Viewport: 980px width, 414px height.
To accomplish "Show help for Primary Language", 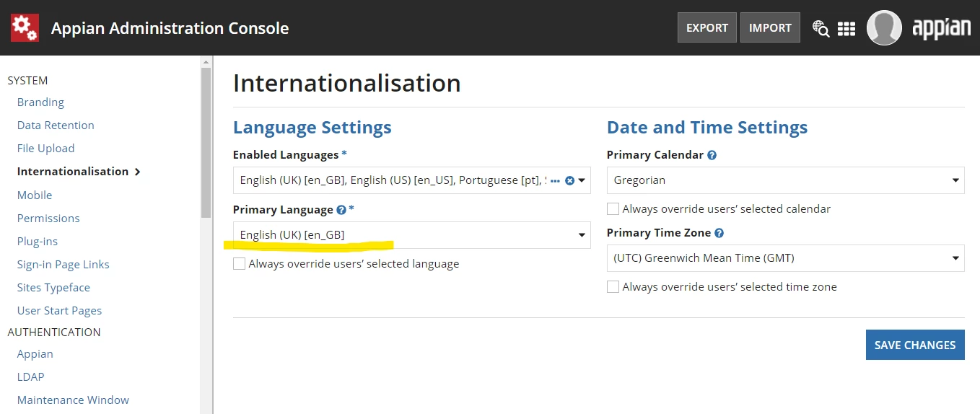I will tap(341, 210).
